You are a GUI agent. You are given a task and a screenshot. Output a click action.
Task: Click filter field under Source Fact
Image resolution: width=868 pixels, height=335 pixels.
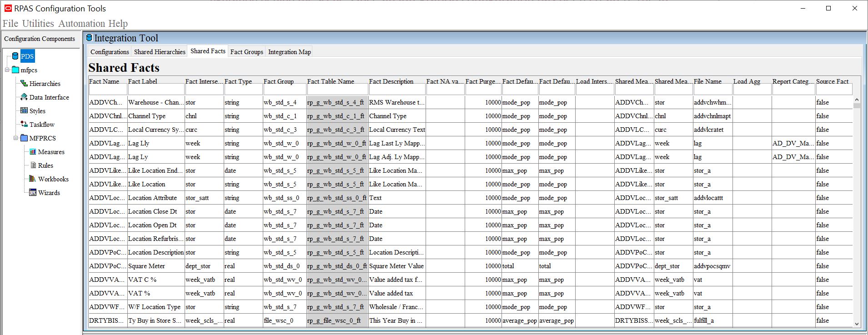coord(834,90)
